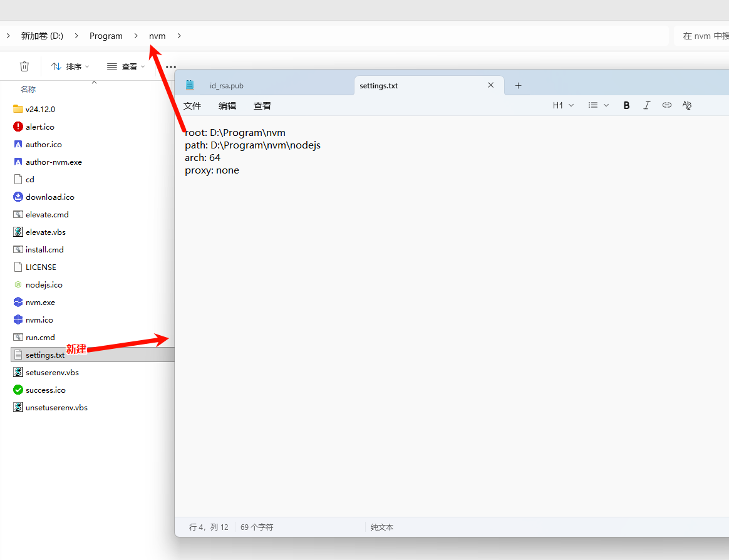Open the 查看 view dropdown in Explorer
729x560 pixels.
[126, 66]
